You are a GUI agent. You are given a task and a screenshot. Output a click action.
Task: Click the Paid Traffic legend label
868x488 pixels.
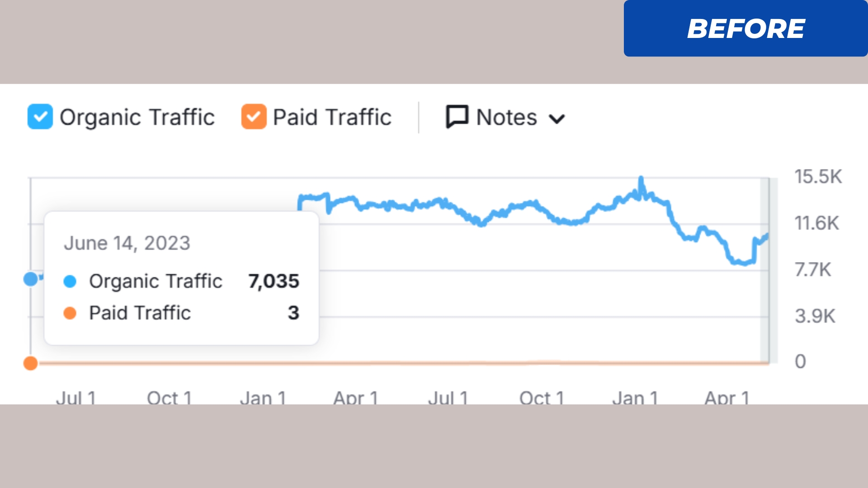click(x=332, y=117)
